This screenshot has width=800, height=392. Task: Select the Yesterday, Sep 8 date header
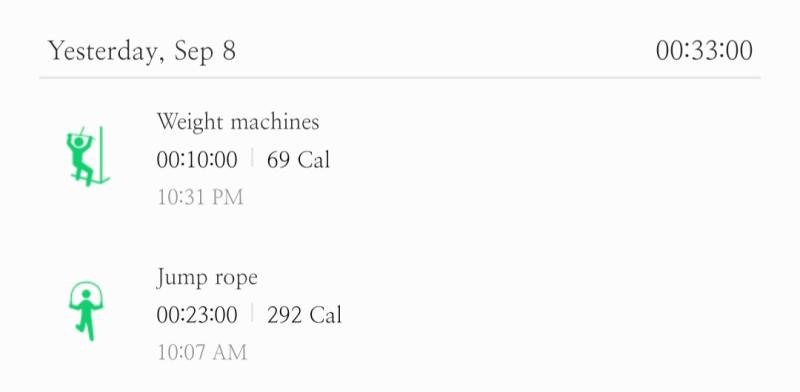click(142, 52)
